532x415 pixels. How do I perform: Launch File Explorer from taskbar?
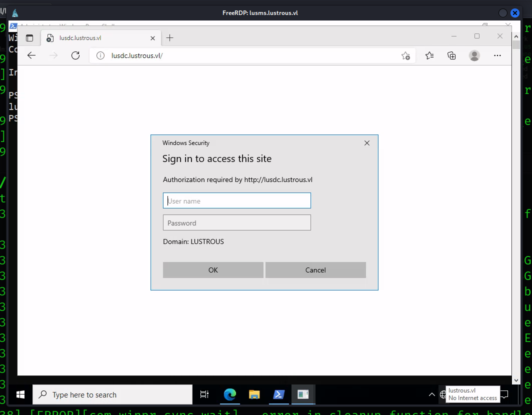(x=254, y=394)
